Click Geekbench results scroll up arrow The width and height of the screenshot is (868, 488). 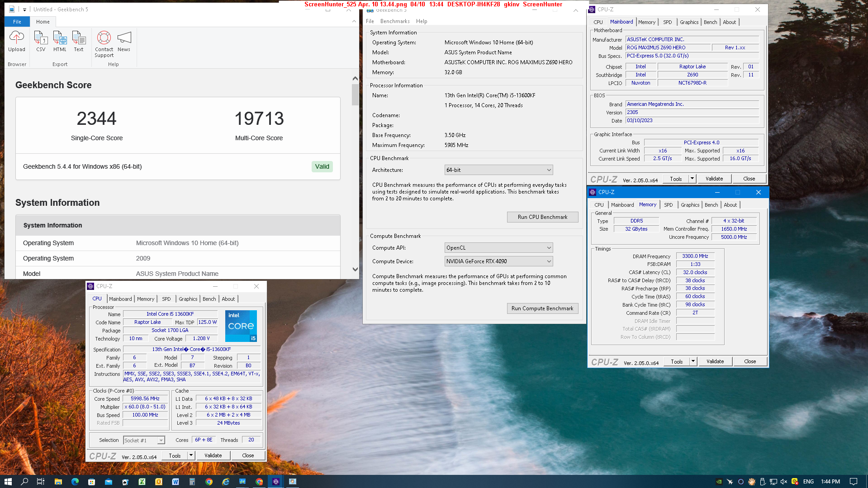(355, 78)
